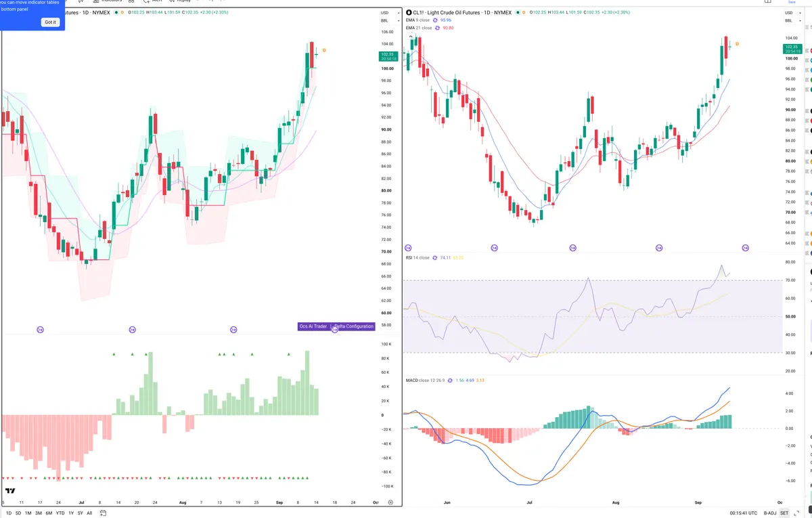812x518 pixels.
Task: Click orange D marker beside last candle, left chart
Action: tap(324, 50)
